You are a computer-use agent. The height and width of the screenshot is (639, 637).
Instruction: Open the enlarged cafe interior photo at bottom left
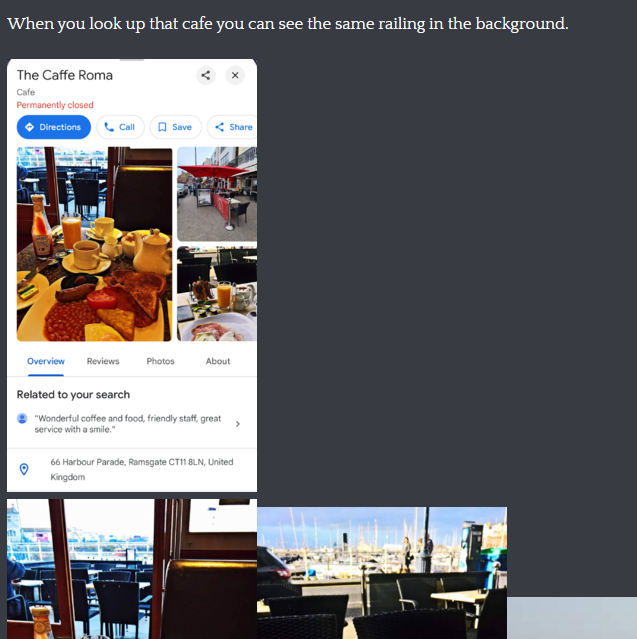[132, 569]
